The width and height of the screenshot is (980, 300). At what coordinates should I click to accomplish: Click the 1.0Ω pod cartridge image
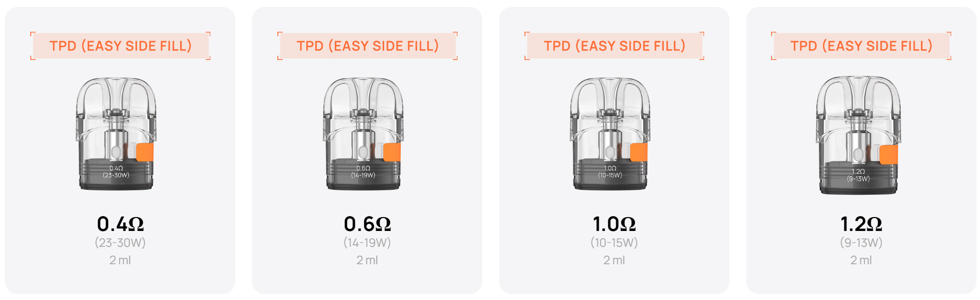(610, 134)
